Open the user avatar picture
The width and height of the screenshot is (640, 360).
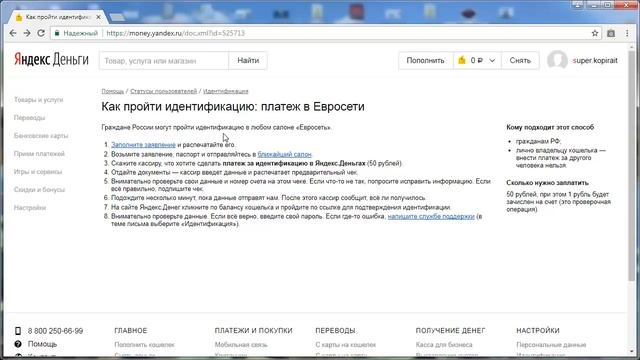(557, 60)
